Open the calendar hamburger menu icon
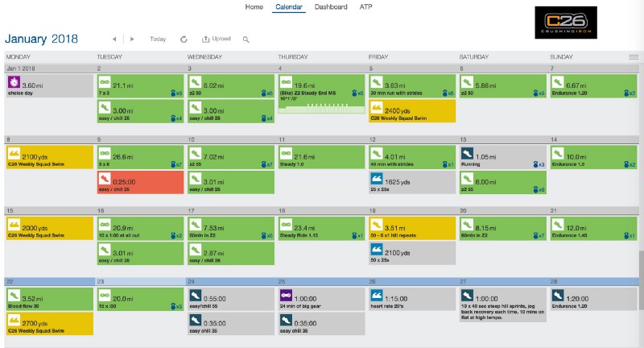Viewport: 644px width, 348px height. point(634,57)
